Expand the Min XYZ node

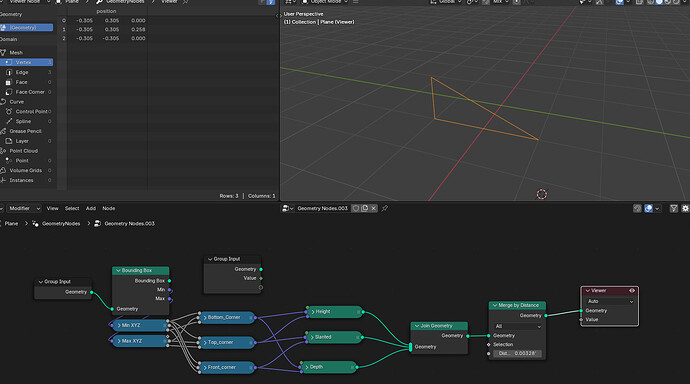[119, 325]
